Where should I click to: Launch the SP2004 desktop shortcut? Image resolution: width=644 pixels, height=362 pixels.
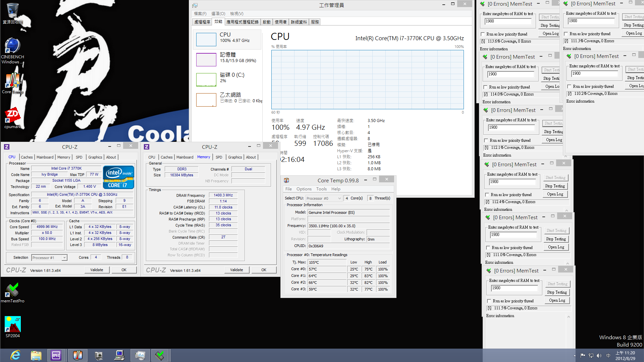coord(12,327)
